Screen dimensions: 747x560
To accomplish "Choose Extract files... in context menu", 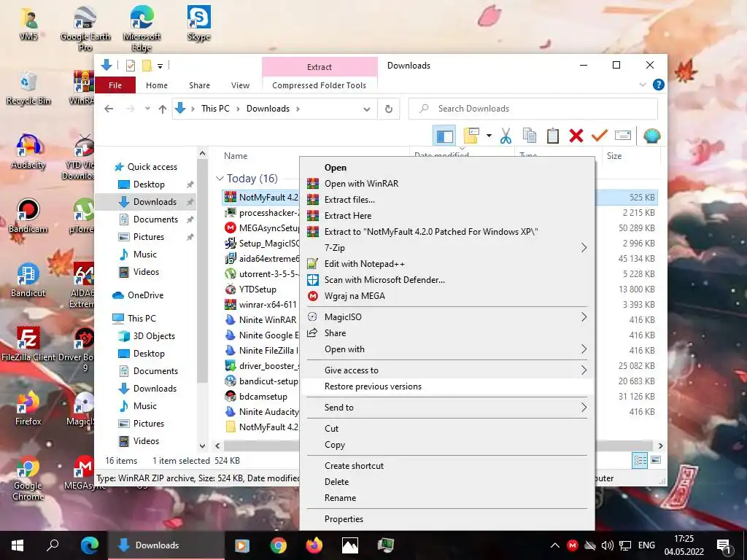I will 447,200.
